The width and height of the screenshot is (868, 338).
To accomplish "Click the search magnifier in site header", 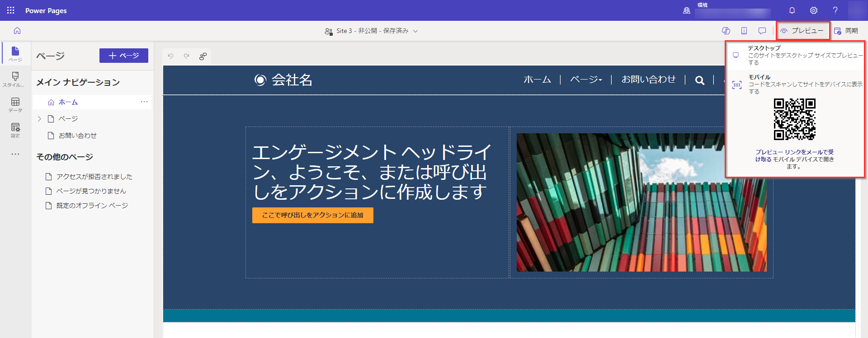I will [x=700, y=80].
